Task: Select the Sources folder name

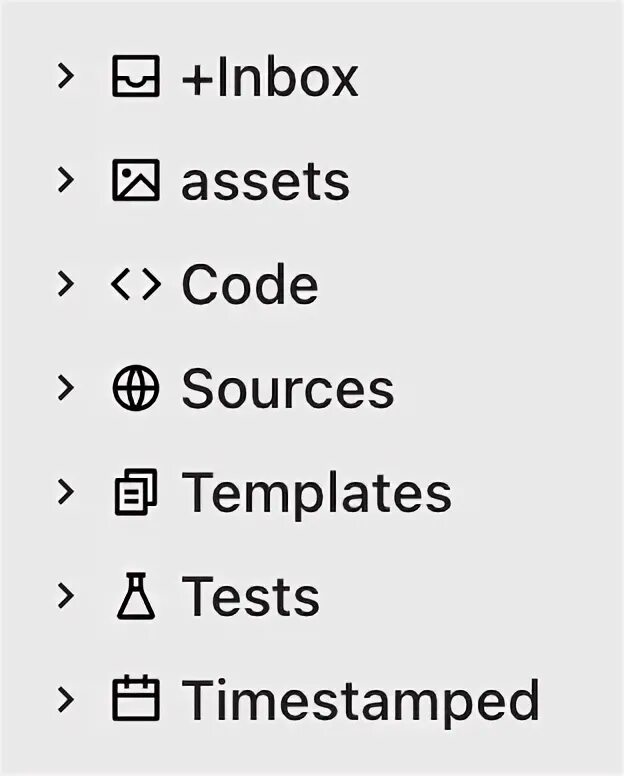Action: point(288,389)
